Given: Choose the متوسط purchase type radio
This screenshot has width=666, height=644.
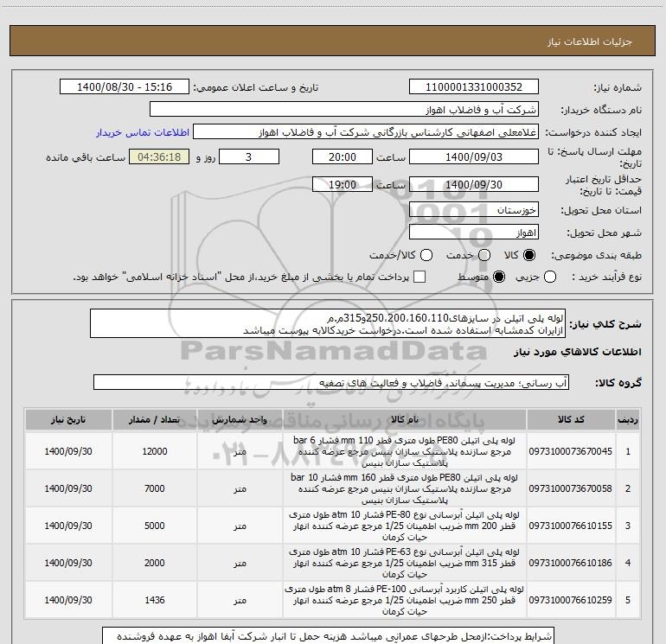Looking at the screenshot, I should tap(499, 277).
